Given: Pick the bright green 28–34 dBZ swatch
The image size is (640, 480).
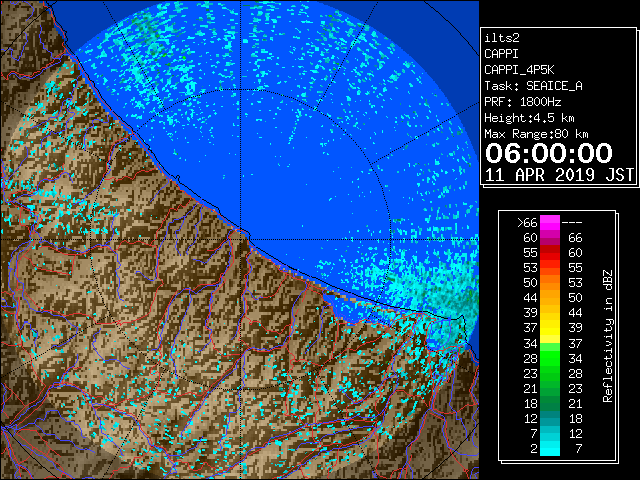Looking at the screenshot, I should click(550, 358).
